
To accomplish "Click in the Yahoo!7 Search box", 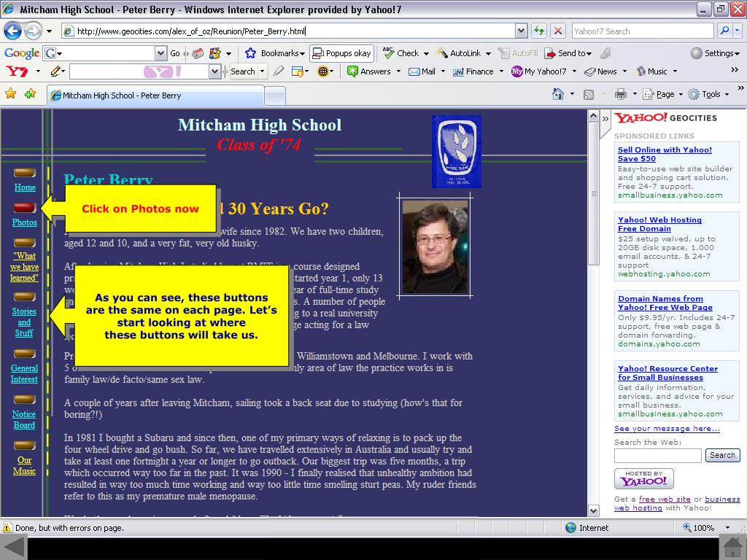I will point(642,31).
